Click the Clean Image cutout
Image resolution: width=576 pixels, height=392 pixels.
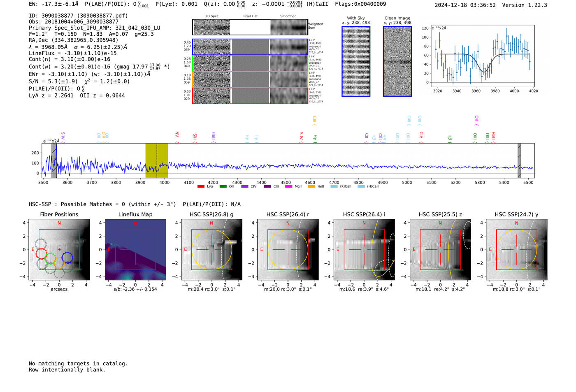tap(397, 61)
